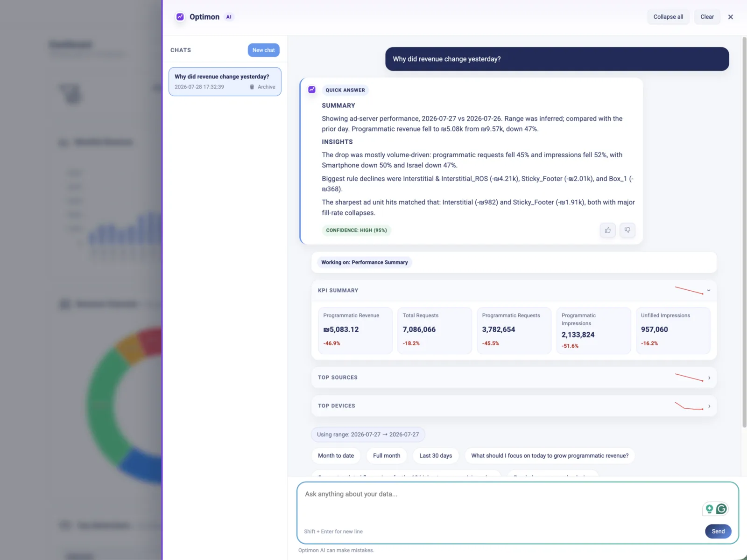
Task: Expand the Top Sources section
Action: click(x=709, y=378)
